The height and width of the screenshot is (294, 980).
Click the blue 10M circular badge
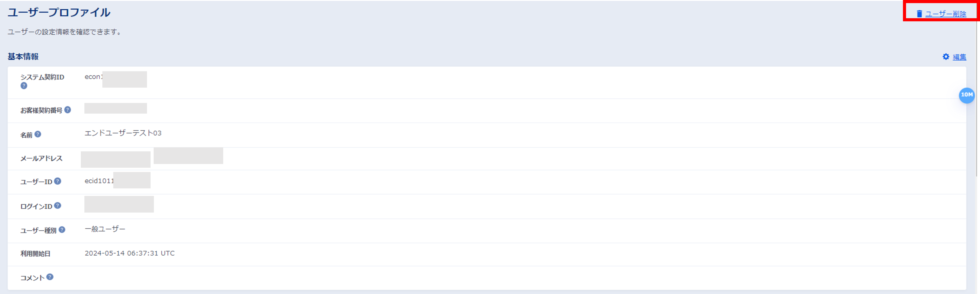click(966, 95)
